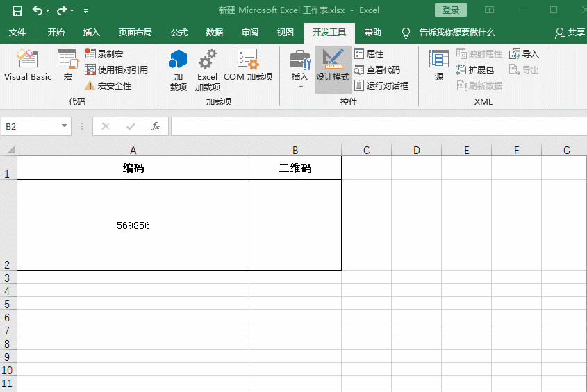This screenshot has height=392, width=587.
Task: Click 运行对话框 button
Action: [381, 85]
